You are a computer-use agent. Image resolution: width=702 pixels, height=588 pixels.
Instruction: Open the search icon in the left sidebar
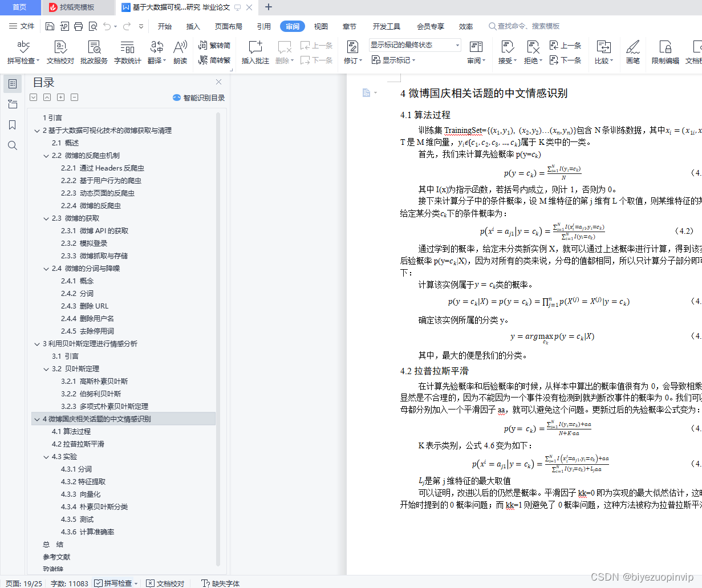pyautogui.click(x=13, y=145)
